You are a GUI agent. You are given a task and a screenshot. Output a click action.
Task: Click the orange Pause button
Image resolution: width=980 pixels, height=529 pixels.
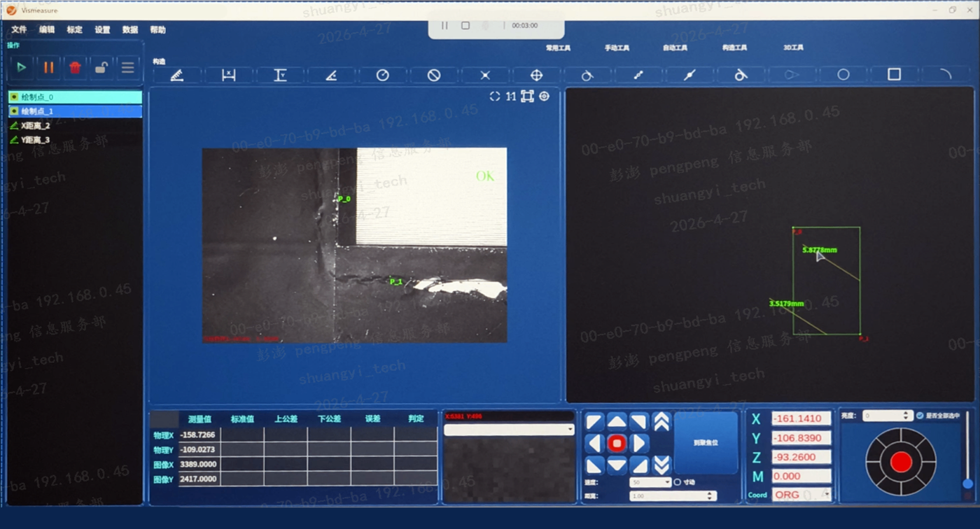tap(48, 68)
